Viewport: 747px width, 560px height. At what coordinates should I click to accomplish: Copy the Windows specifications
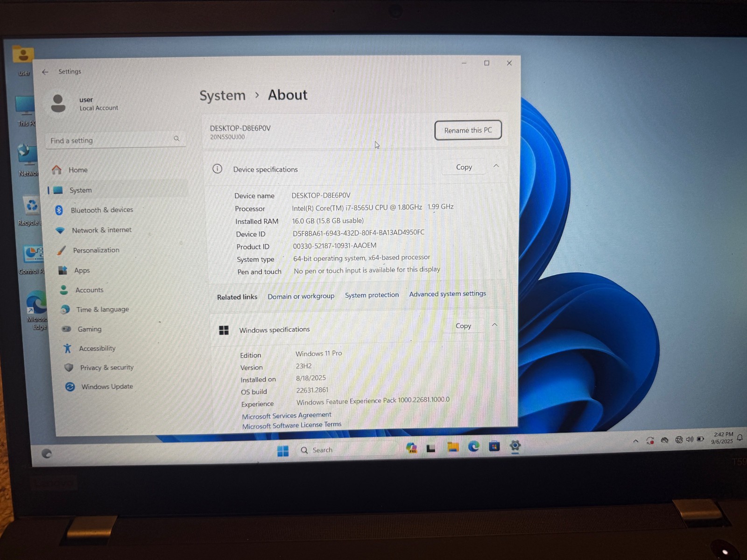(463, 326)
